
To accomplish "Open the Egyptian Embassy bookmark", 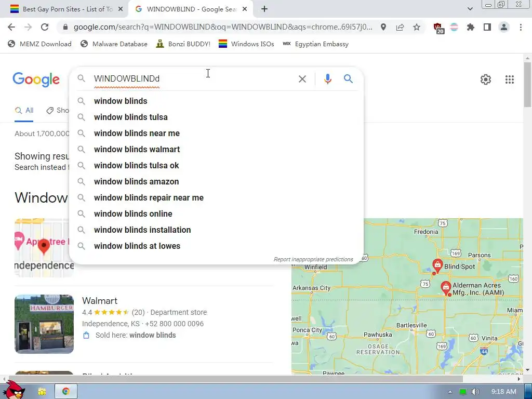I will click(x=315, y=44).
